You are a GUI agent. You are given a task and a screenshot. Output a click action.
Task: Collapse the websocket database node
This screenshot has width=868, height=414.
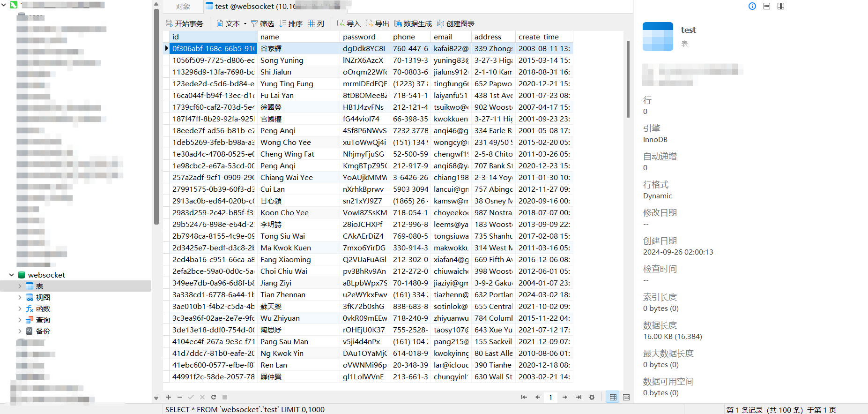click(x=11, y=275)
